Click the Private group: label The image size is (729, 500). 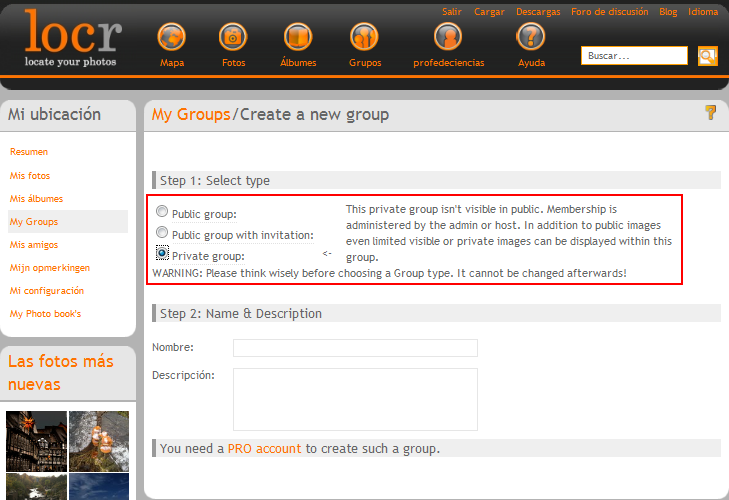208,256
